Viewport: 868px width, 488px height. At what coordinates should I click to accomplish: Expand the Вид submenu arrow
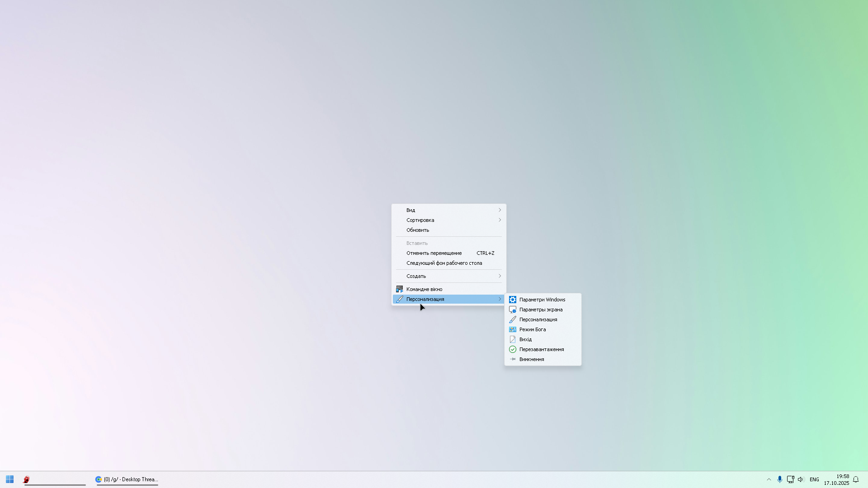pos(500,210)
